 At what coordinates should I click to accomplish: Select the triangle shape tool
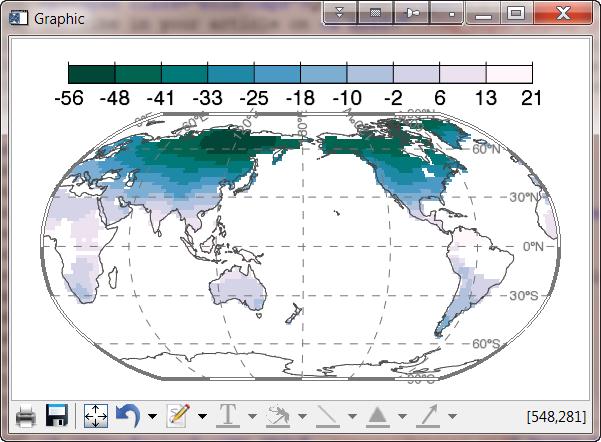click(x=378, y=416)
